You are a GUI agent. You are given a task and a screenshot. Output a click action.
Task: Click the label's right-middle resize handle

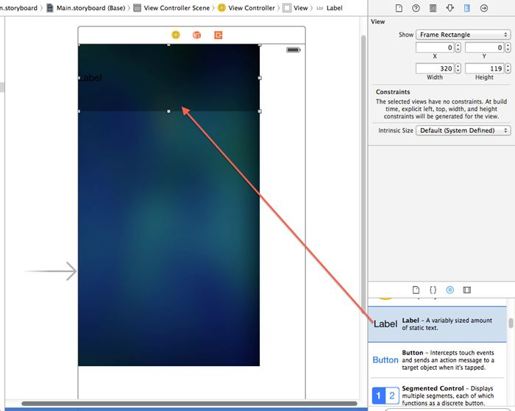[260, 78]
